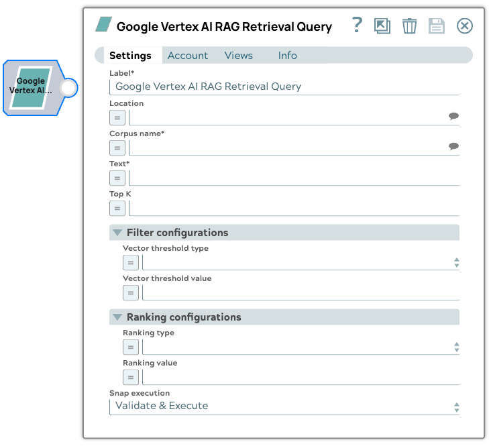Open the Info tab
Image resolution: width=489 pixels, height=448 pixels.
(x=288, y=56)
